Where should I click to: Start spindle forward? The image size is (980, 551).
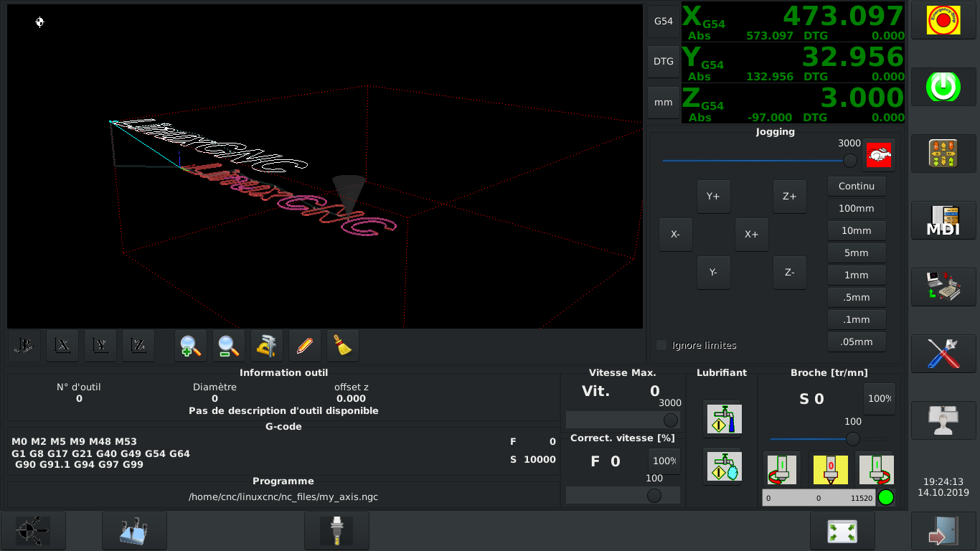coord(875,469)
